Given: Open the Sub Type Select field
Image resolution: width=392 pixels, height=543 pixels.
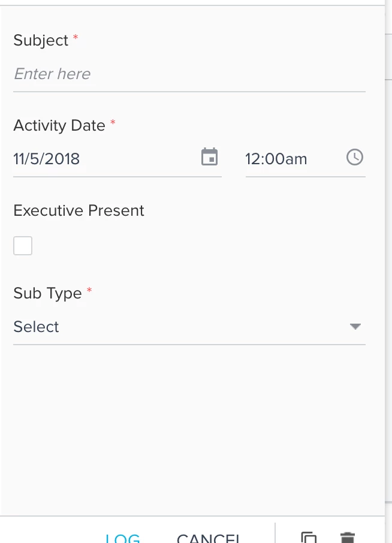Looking at the screenshot, I should tap(189, 327).
